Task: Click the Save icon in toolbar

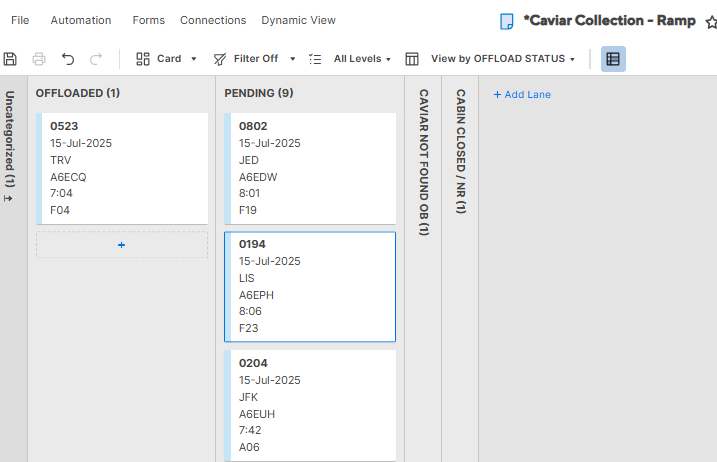Action: [10, 59]
